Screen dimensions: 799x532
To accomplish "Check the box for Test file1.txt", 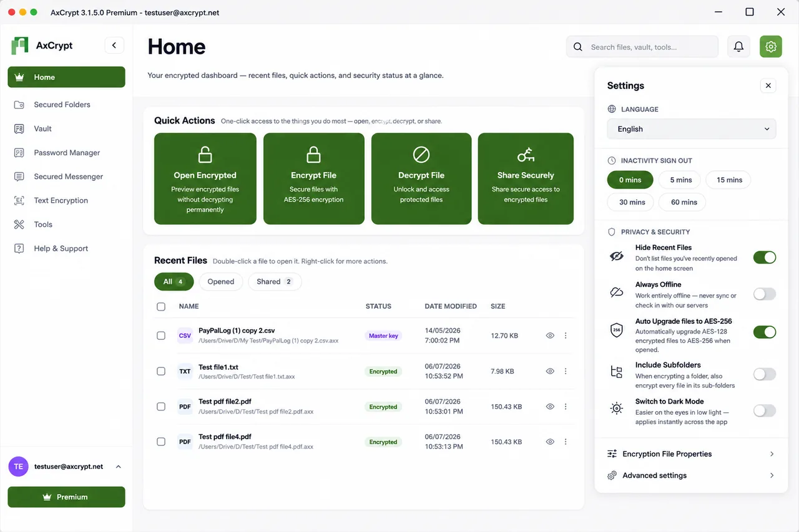I will pyautogui.click(x=161, y=371).
